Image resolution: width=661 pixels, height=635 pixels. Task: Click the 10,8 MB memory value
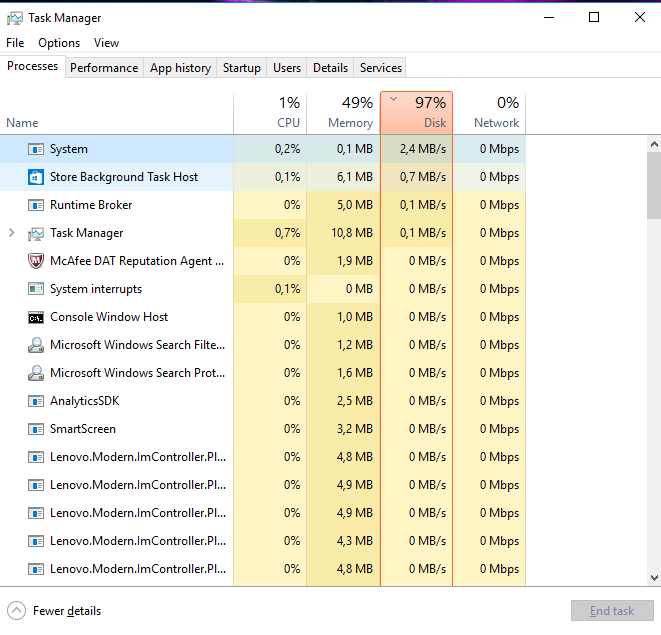coord(352,233)
